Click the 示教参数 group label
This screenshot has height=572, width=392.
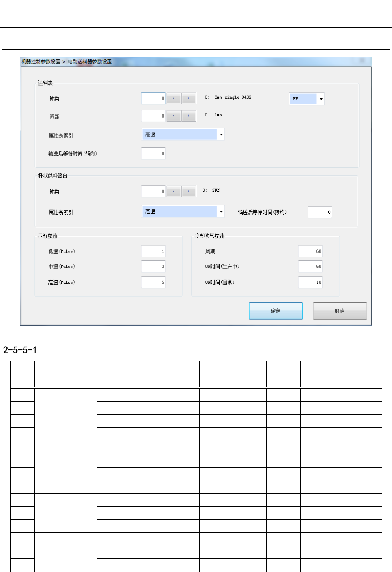click(48, 236)
